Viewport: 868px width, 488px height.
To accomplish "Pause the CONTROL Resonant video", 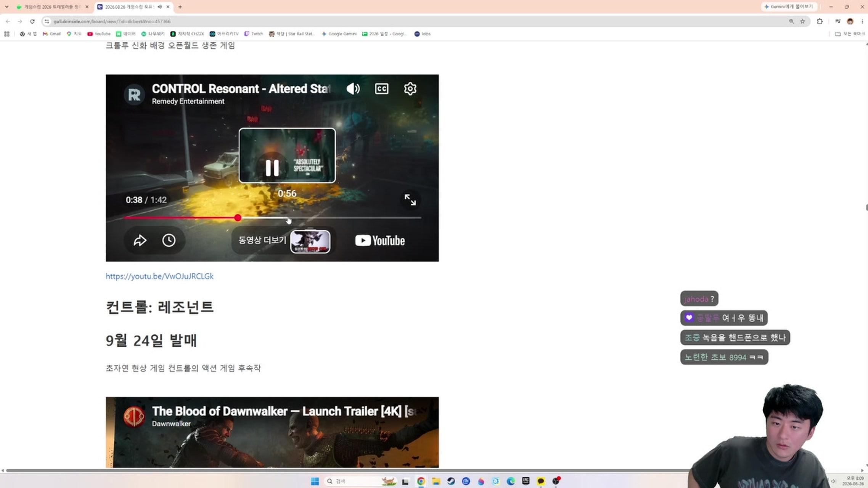I will click(x=272, y=167).
